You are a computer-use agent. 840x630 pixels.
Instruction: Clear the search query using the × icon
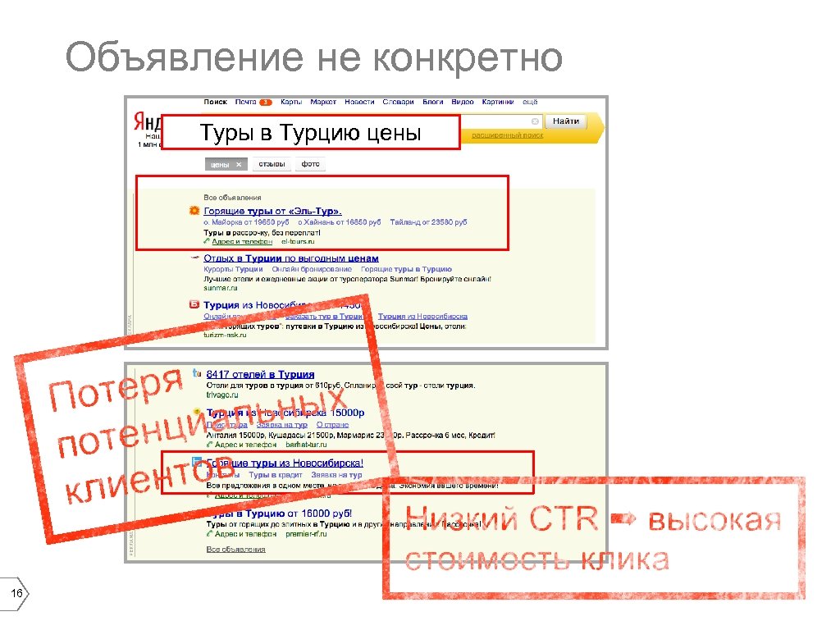[534, 121]
